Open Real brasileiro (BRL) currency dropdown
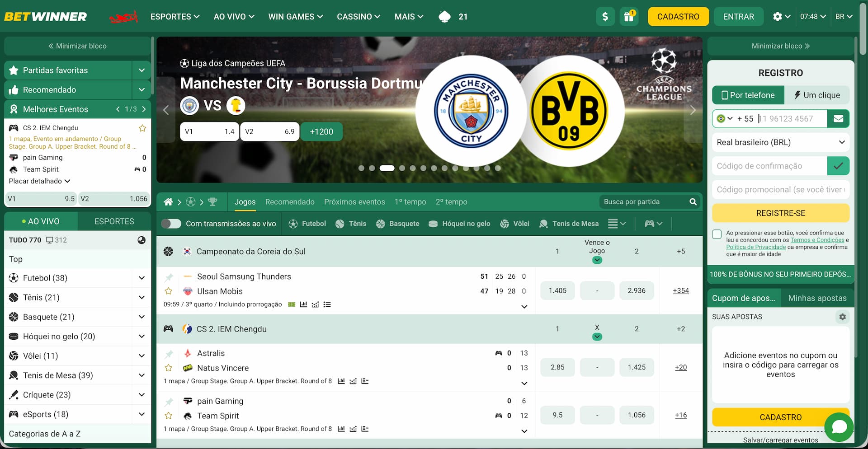Image resolution: width=868 pixels, height=449 pixels. click(781, 142)
